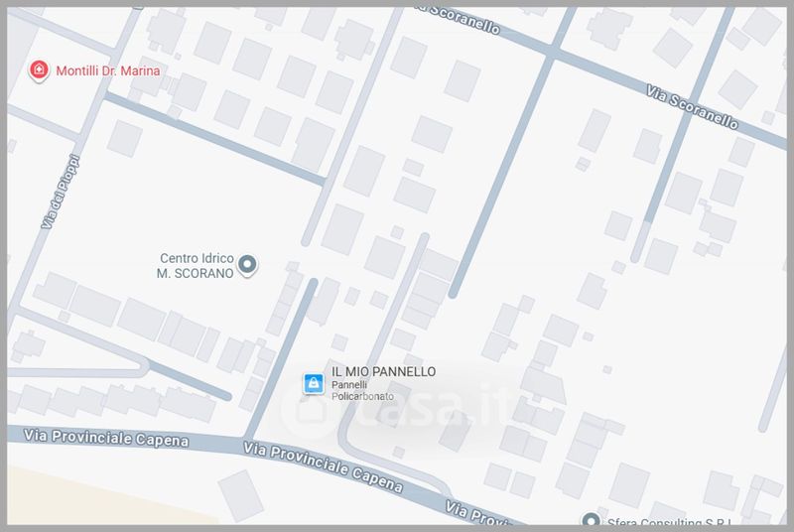
Task: Click the road junction where Via Scoranello branches
Action: (553, 52)
